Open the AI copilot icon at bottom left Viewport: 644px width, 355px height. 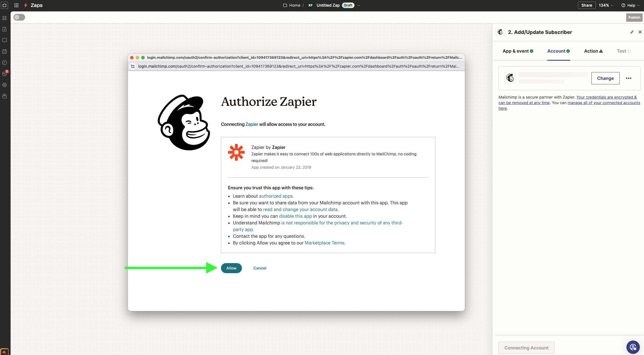coord(4,352)
